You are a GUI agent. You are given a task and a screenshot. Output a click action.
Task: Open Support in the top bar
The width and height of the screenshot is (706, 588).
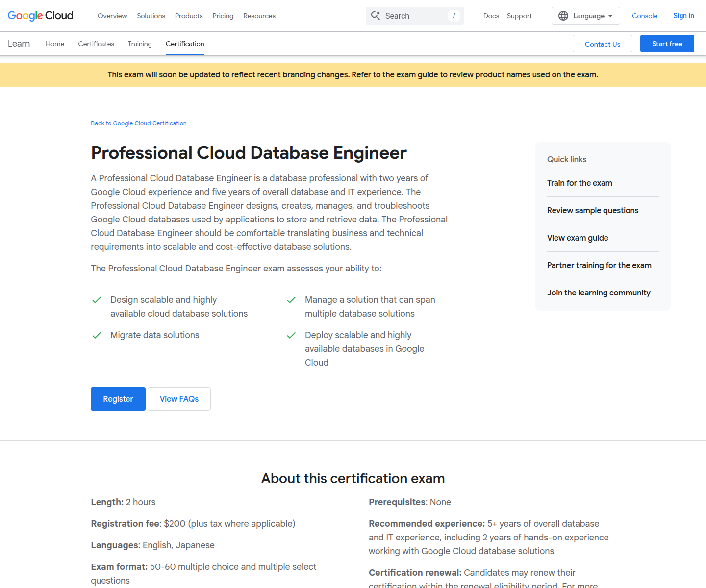tap(519, 16)
